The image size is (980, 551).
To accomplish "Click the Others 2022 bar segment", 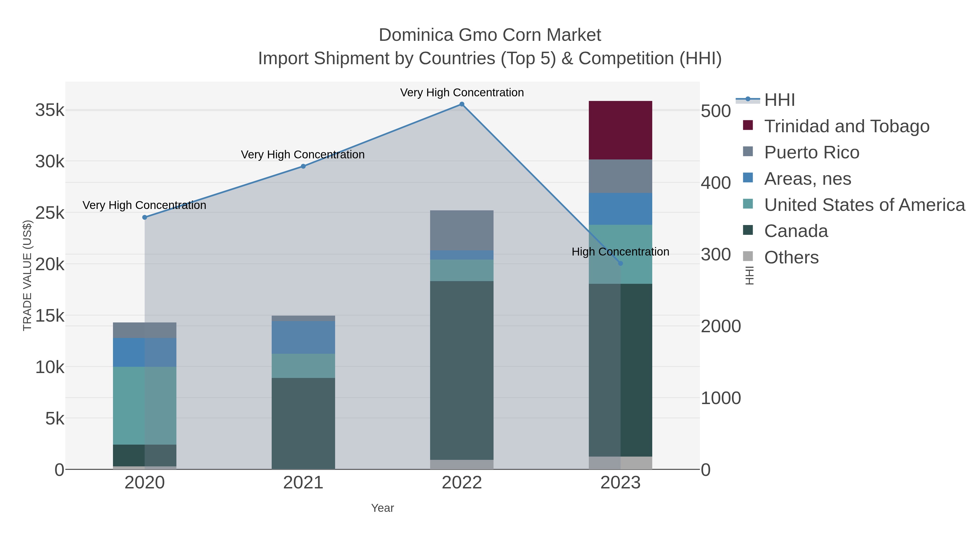I will click(462, 465).
